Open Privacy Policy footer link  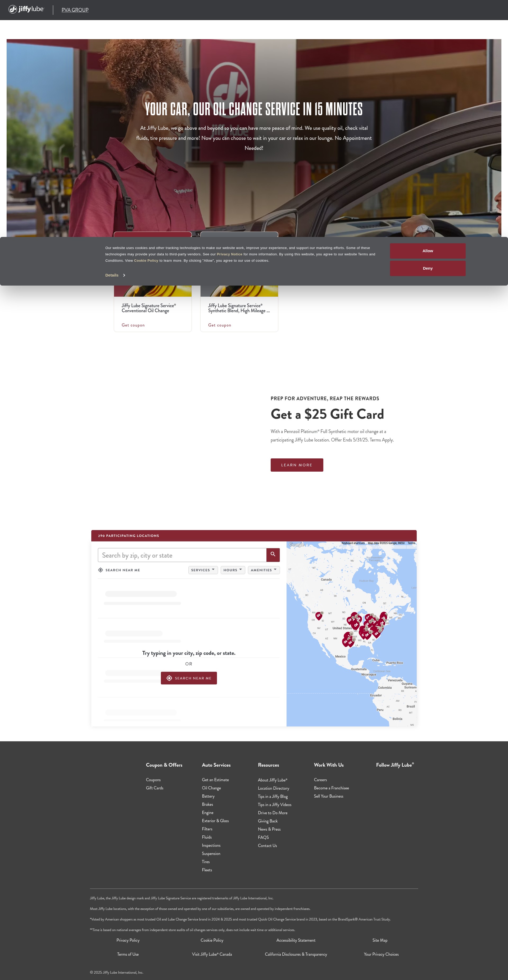[128, 940]
